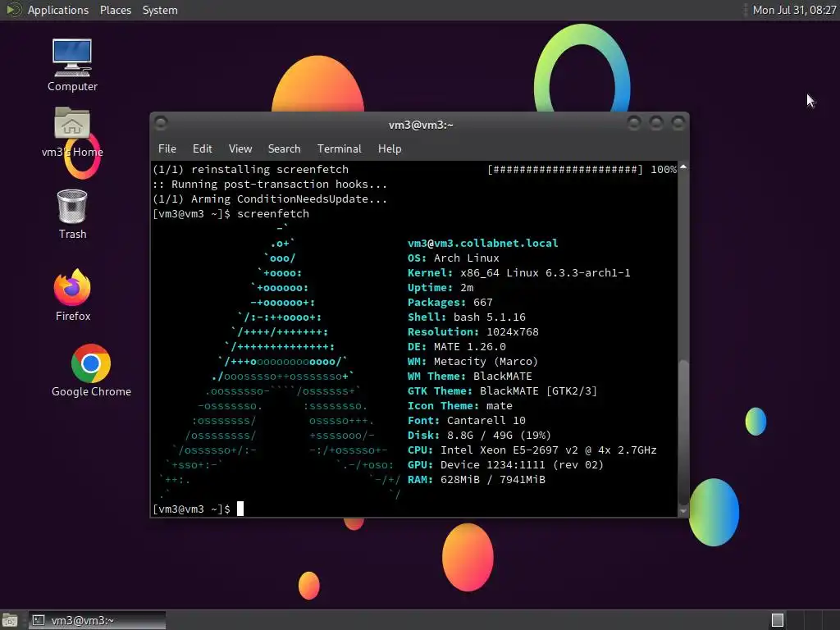
Task: Open the Places menu
Action: click(x=115, y=10)
